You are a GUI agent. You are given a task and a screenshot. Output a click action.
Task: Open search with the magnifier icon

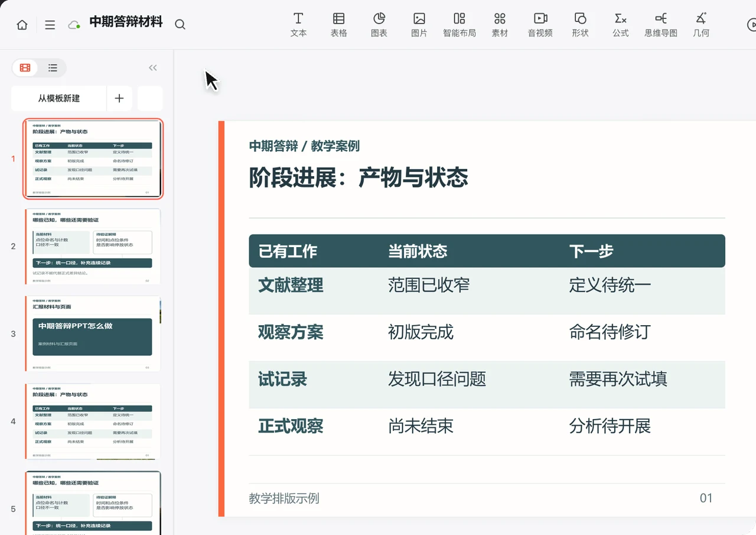click(x=180, y=25)
